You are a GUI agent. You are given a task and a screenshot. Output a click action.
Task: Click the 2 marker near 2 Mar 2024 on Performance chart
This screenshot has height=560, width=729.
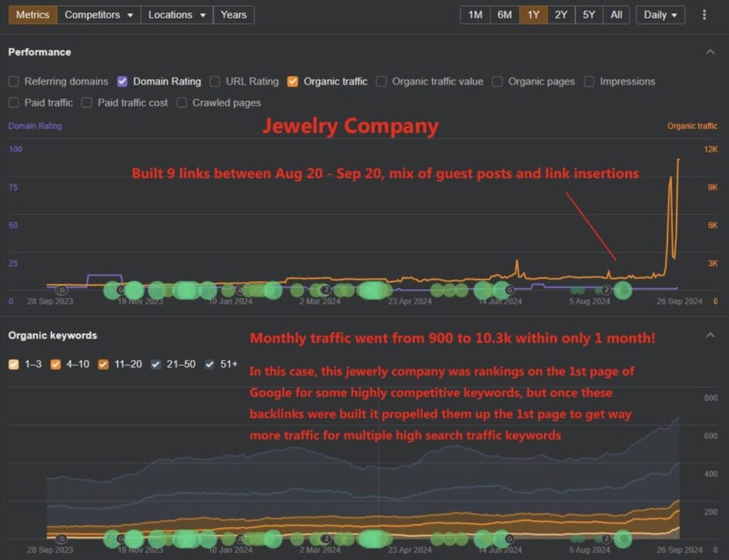point(325,290)
